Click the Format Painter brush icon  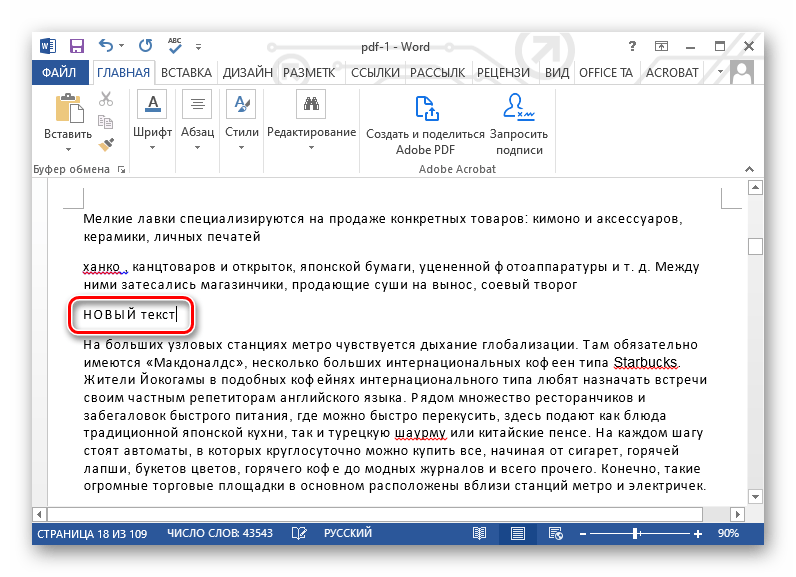pyautogui.click(x=106, y=144)
